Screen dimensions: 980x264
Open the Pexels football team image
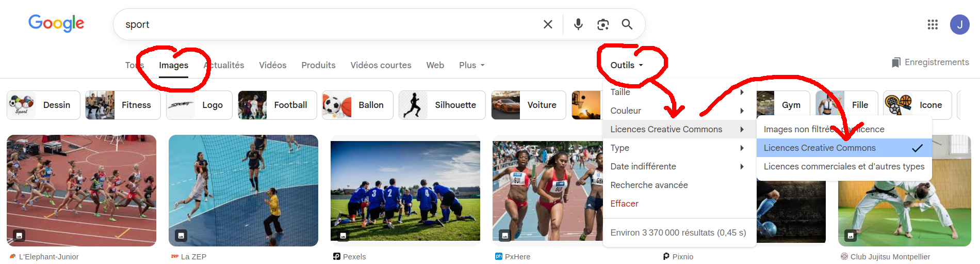click(x=405, y=191)
